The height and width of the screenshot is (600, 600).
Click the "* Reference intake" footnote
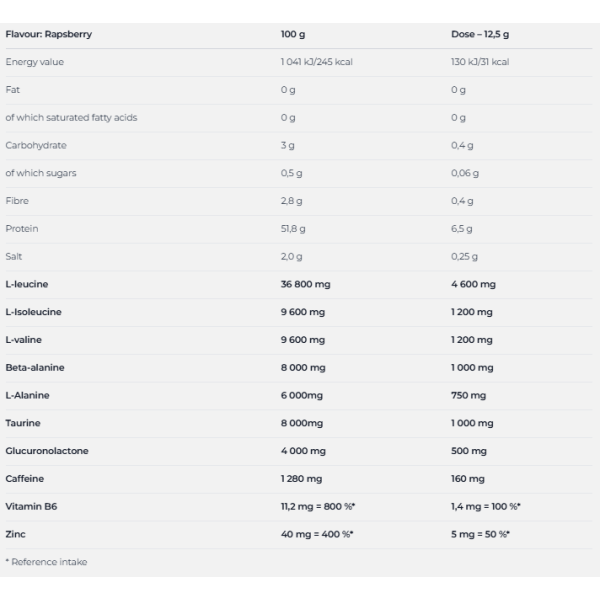[46, 562]
